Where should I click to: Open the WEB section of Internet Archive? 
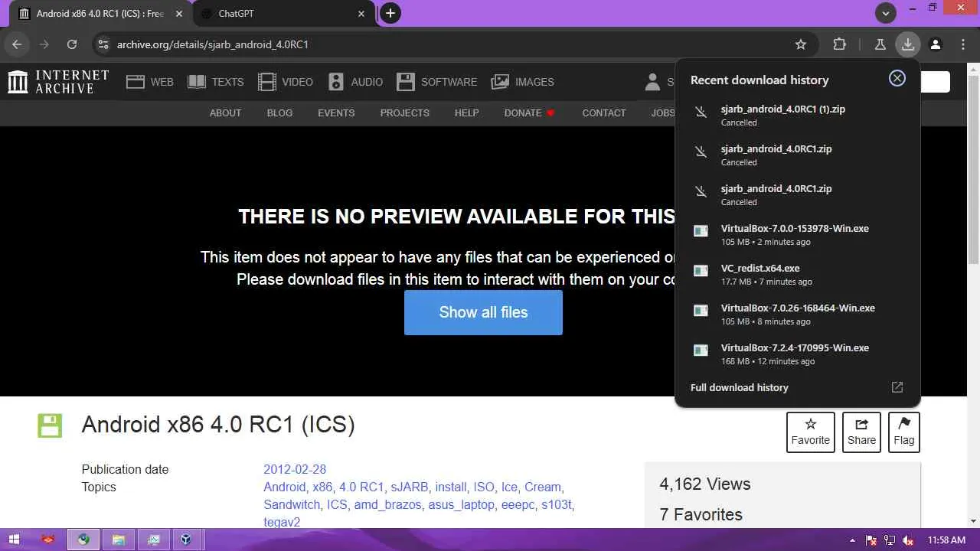(x=150, y=82)
